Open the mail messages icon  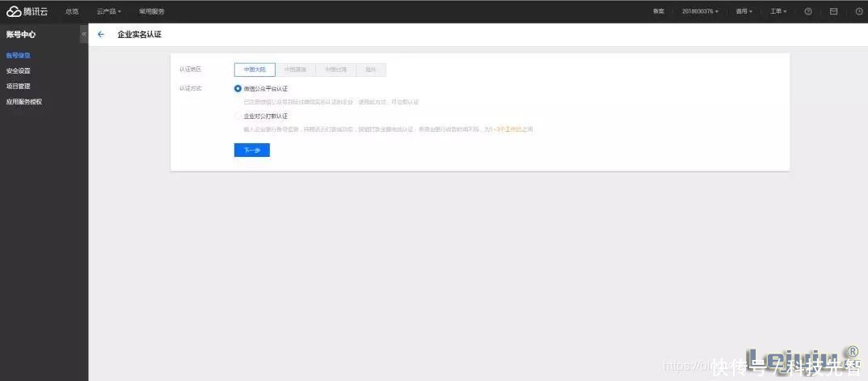[833, 11]
